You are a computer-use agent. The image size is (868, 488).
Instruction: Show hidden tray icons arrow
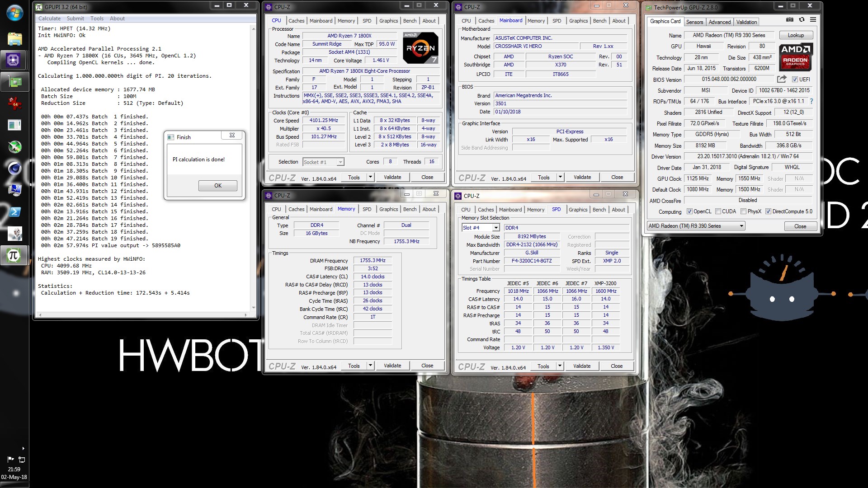click(x=23, y=448)
